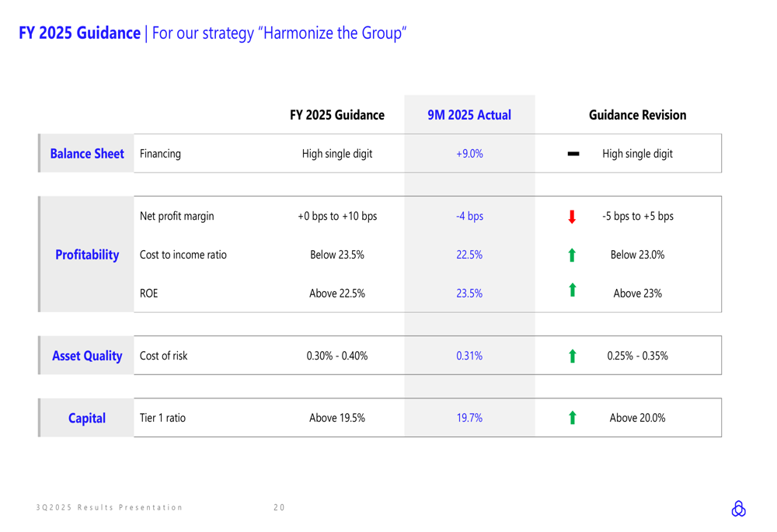Screen dimensions: 777x532
Task: Click the FY 2025 Guidance column header
Action: pyautogui.click(x=336, y=115)
